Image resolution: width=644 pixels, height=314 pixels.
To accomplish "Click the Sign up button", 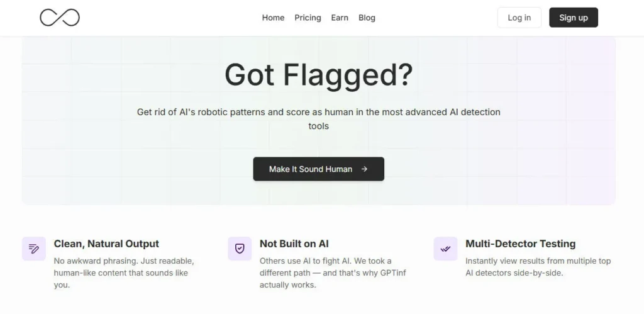I will point(573,18).
